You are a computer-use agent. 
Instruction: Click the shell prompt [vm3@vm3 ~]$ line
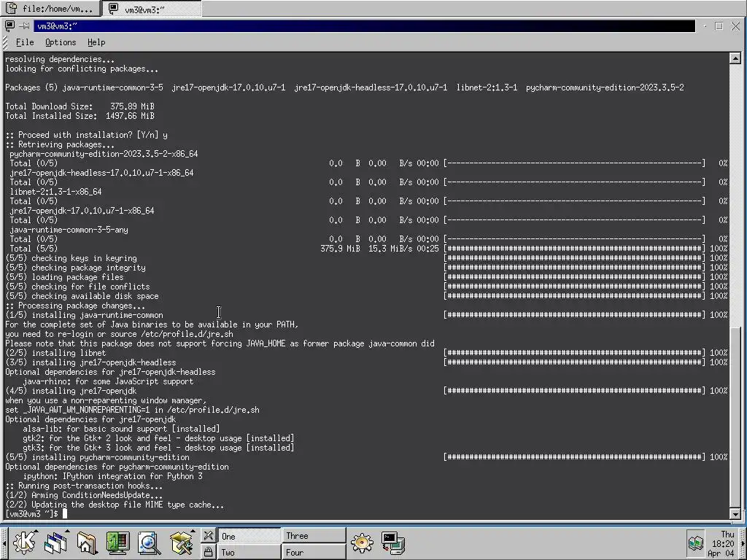[x=31, y=514]
